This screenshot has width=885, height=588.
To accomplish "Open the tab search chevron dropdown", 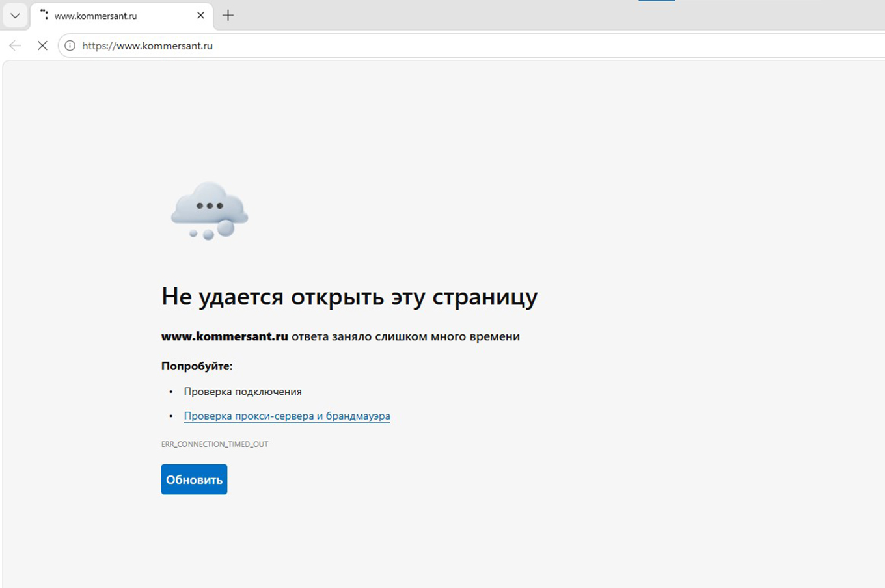I will point(15,16).
